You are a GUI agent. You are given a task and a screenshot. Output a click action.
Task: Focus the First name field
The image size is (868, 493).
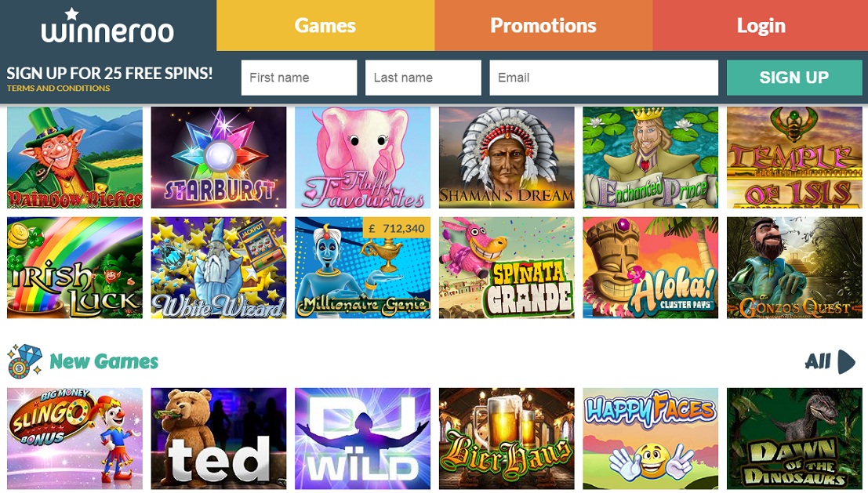click(x=299, y=78)
